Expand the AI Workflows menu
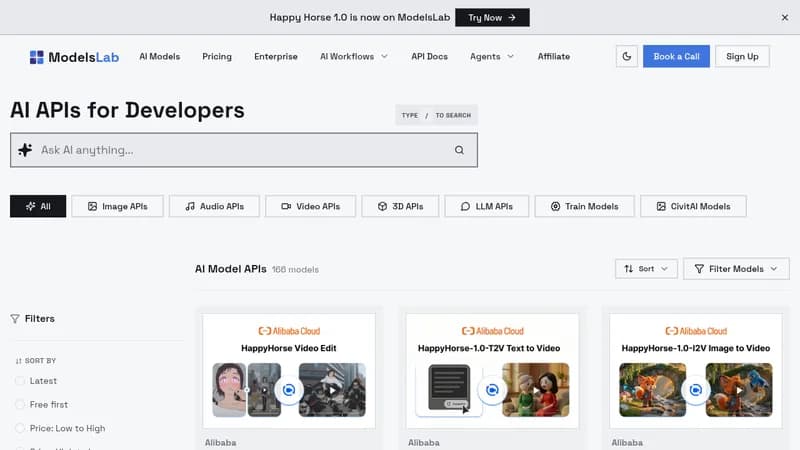The image size is (800, 450). pos(354,57)
